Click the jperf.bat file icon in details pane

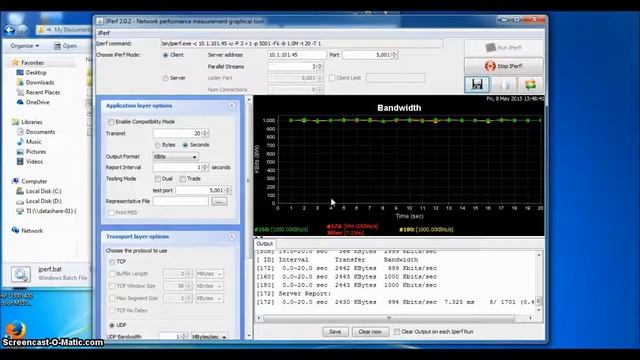pos(20,274)
